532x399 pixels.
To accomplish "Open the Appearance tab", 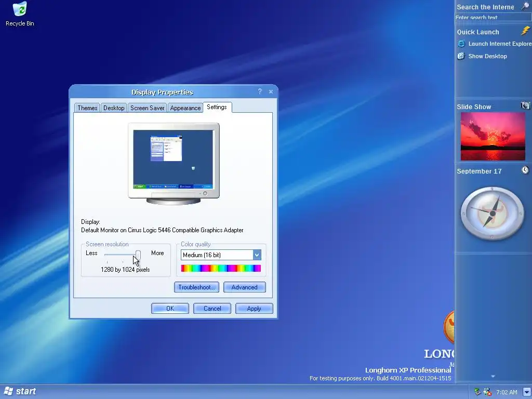I will [x=185, y=108].
